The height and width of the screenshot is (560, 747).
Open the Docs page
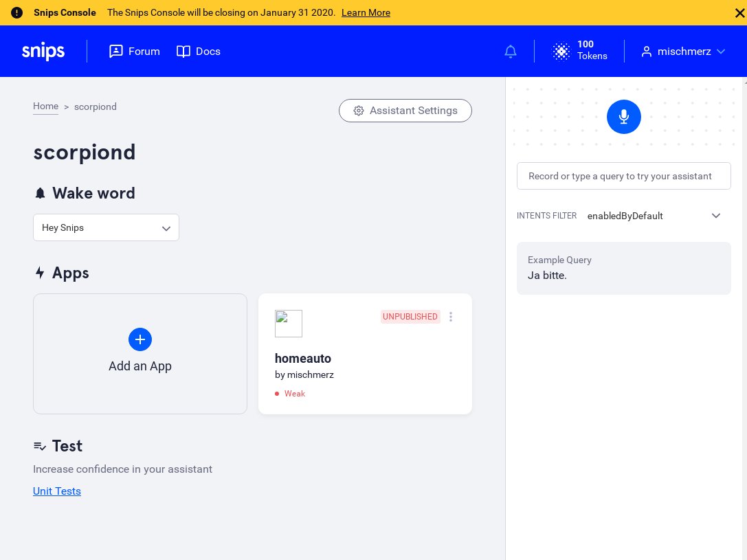click(198, 52)
